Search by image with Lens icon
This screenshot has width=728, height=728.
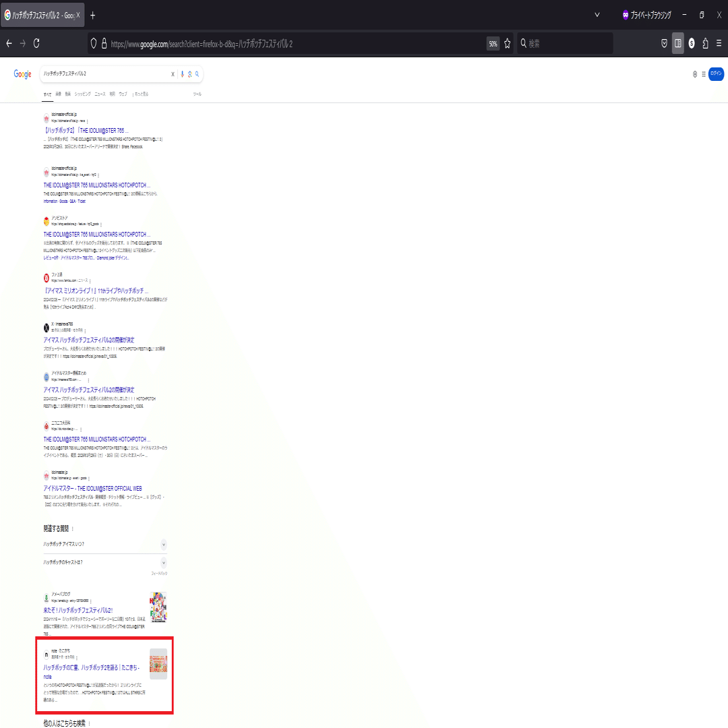click(190, 74)
